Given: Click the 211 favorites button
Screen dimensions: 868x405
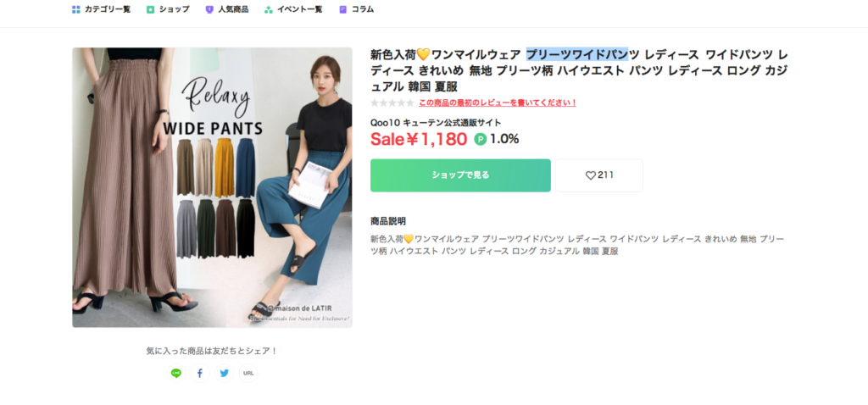Looking at the screenshot, I should point(599,175).
